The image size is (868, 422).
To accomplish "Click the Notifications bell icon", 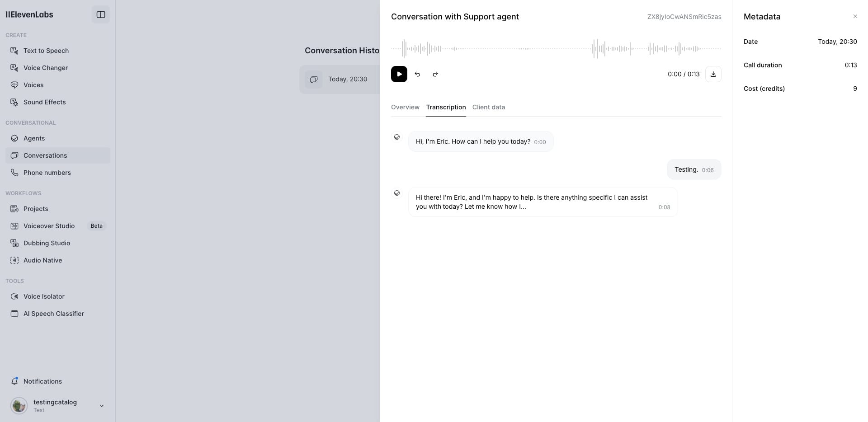I will [14, 381].
